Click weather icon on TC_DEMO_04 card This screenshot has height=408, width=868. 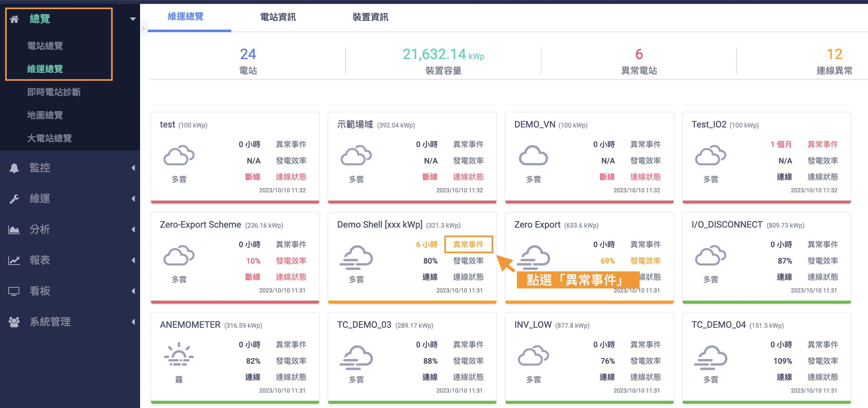711,358
